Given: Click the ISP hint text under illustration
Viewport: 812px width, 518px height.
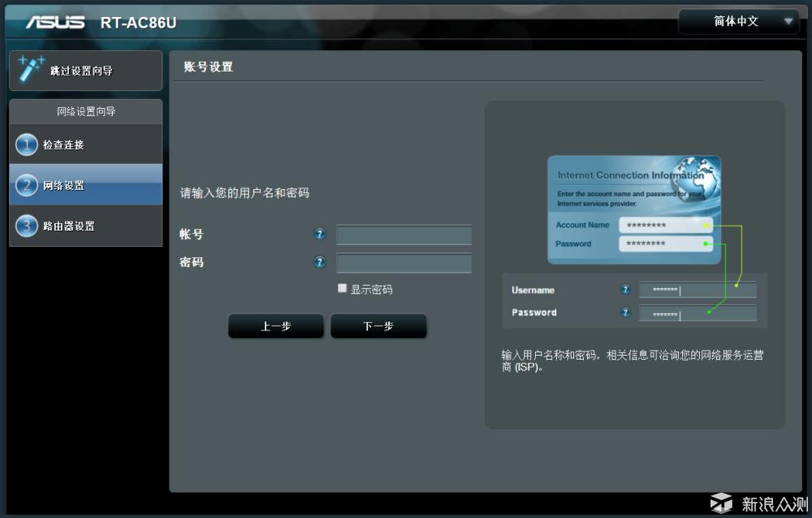Looking at the screenshot, I should (x=633, y=361).
